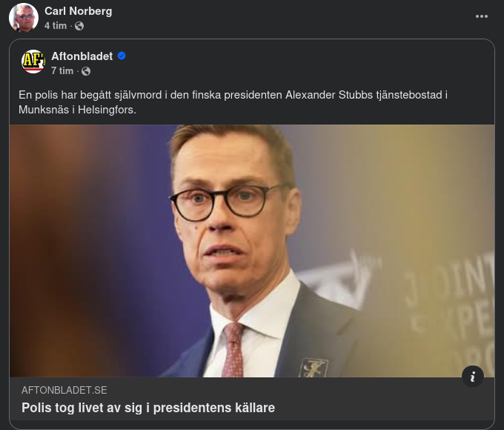Click the globe audience icon beside "7 tim"
This screenshot has width=504, height=430.
(x=86, y=71)
